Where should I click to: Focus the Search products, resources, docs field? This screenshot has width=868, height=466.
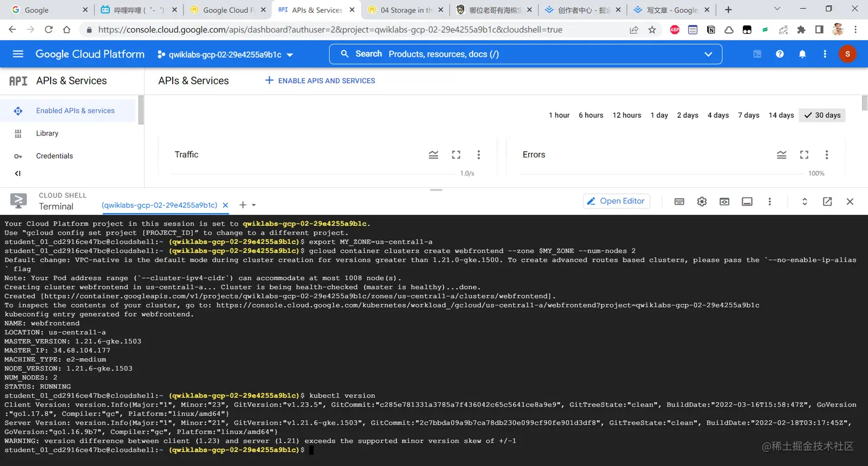coord(525,54)
